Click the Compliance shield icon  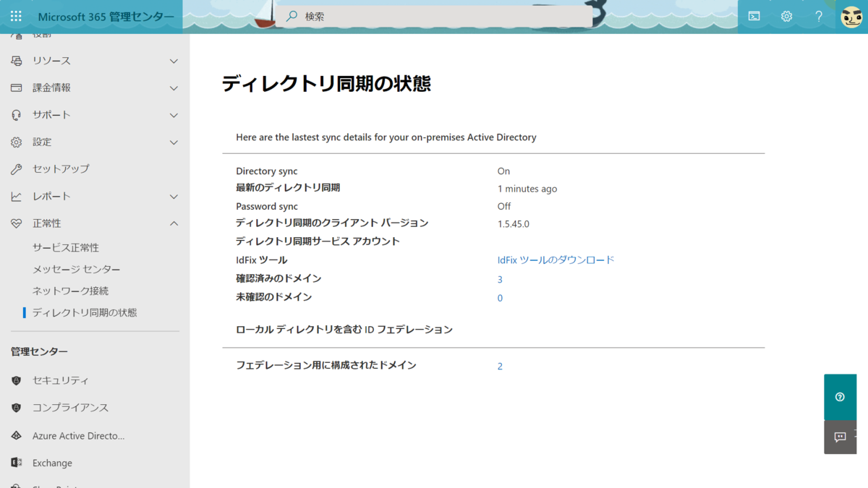[x=16, y=408]
